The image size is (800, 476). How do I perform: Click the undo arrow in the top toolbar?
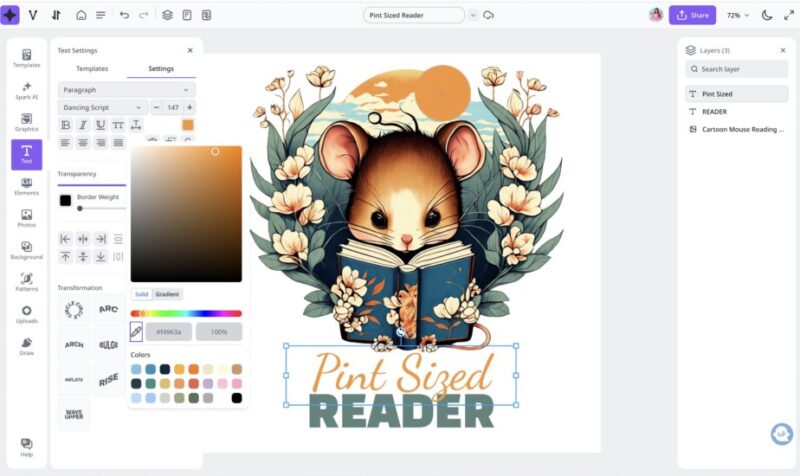[x=124, y=15]
